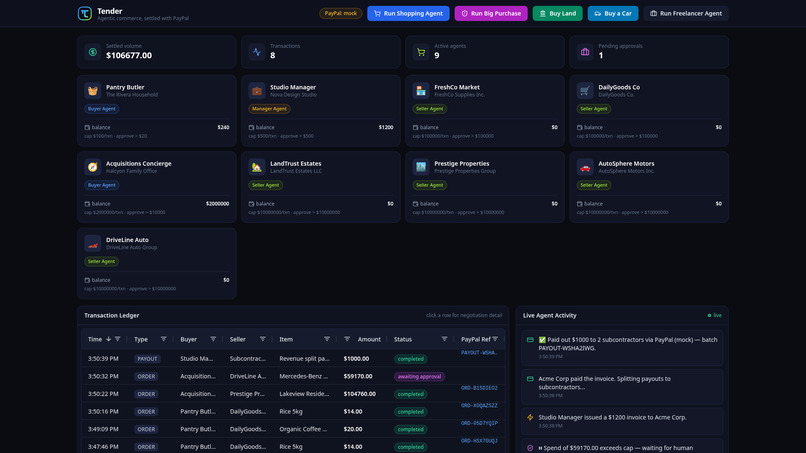Click the Studio Manager invoice lightning icon
The width and height of the screenshot is (806, 453).
[x=530, y=418]
